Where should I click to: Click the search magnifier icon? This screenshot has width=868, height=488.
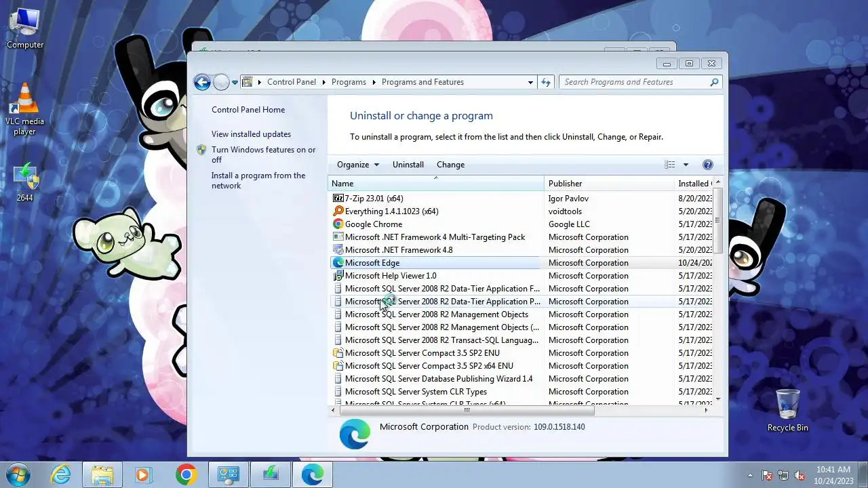point(714,82)
